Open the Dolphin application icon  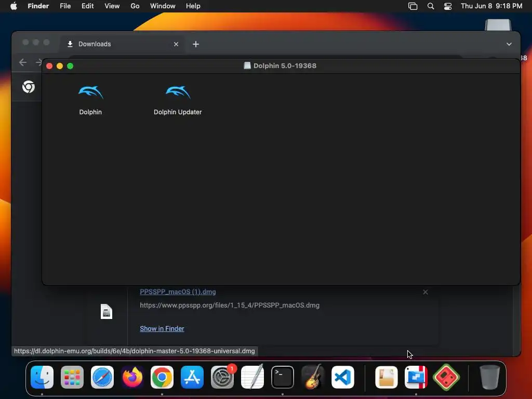[90, 92]
